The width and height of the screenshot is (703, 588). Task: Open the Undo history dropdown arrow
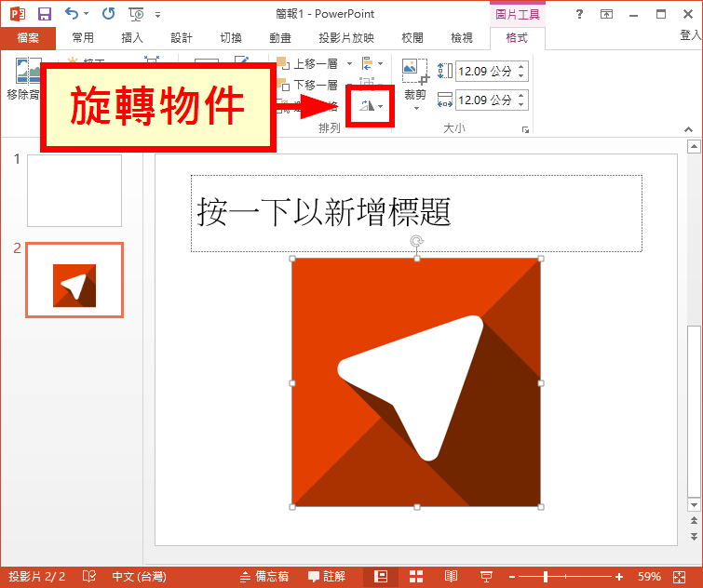coord(87,14)
